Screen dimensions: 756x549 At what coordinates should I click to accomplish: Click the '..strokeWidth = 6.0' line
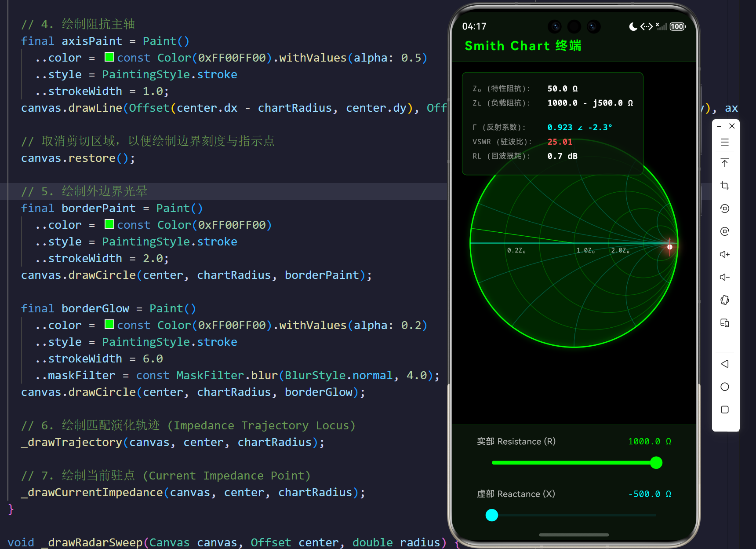99,359
